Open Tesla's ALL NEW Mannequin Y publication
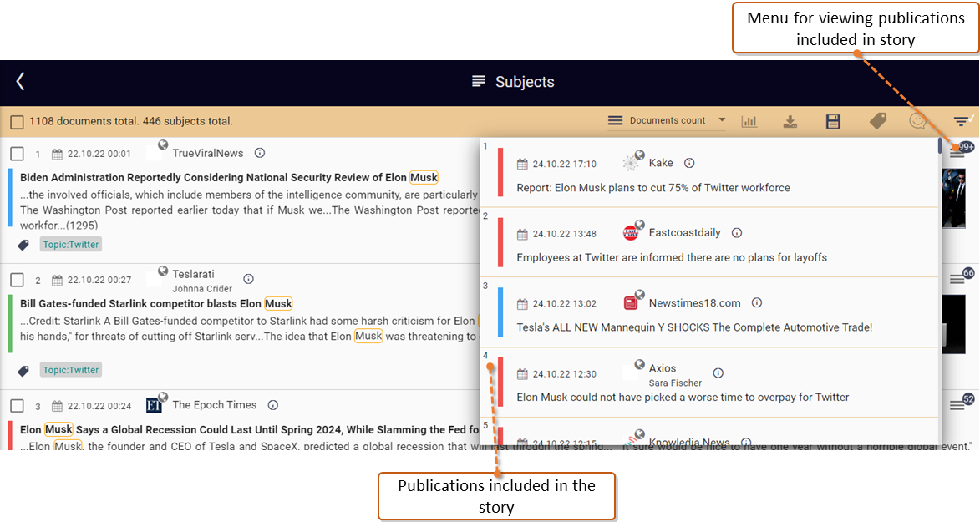980x522 pixels. 693,327
